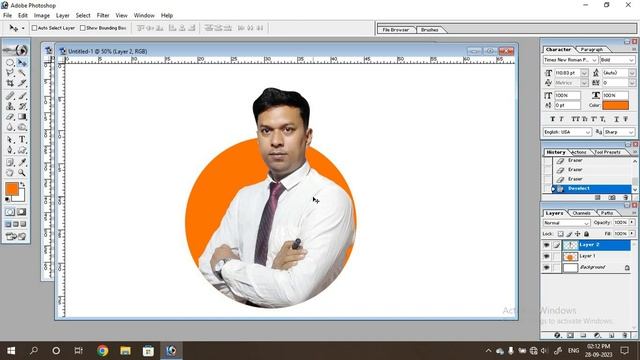Enable Show Bounding Box checkbox
This screenshot has height=360, width=640.
tap(83, 28)
